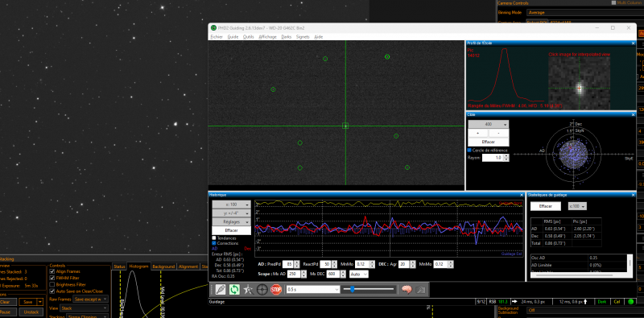Open the x:100 dropdown in Statistiques panel
This screenshot has height=318, width=644.
click(x=577, y=206)
